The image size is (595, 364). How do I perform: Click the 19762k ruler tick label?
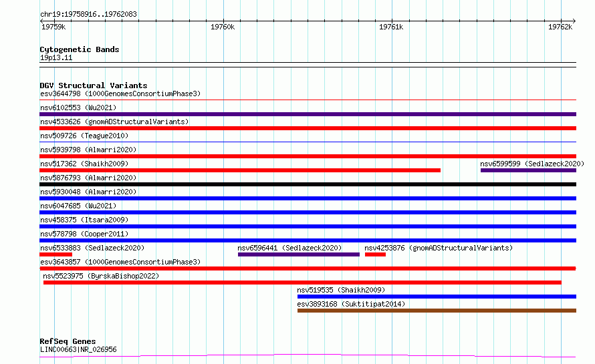click(560, 27)
